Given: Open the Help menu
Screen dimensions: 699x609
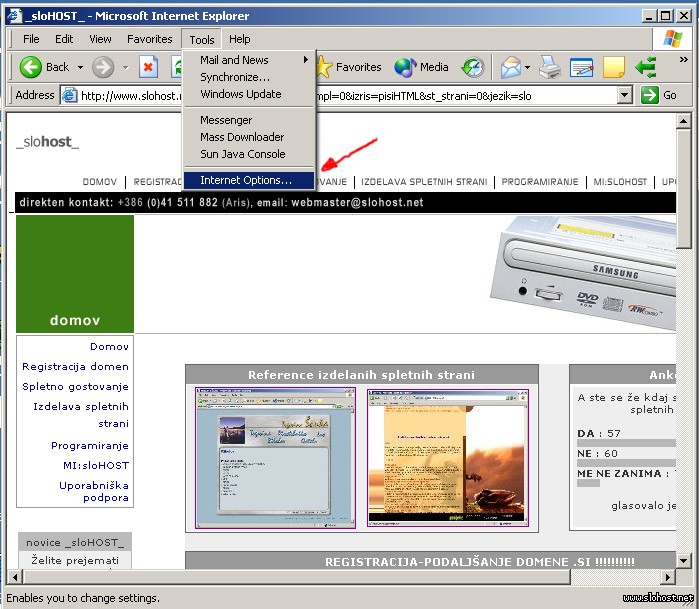Looking at the screenshot, I should [239, 39].
